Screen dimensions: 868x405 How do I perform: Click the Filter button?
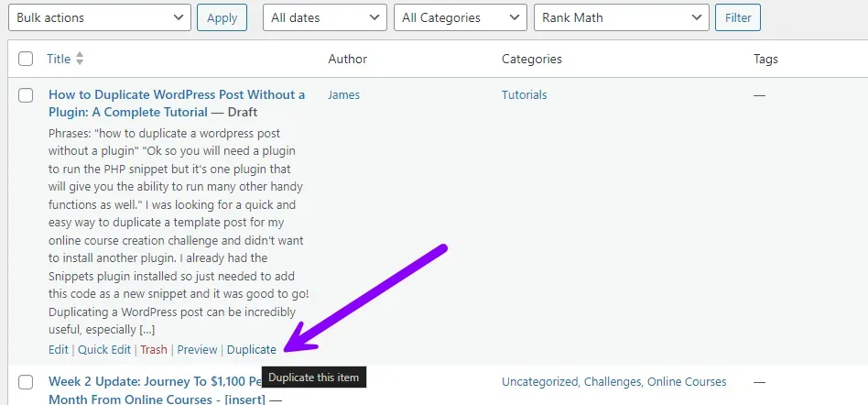coord(738,17)
